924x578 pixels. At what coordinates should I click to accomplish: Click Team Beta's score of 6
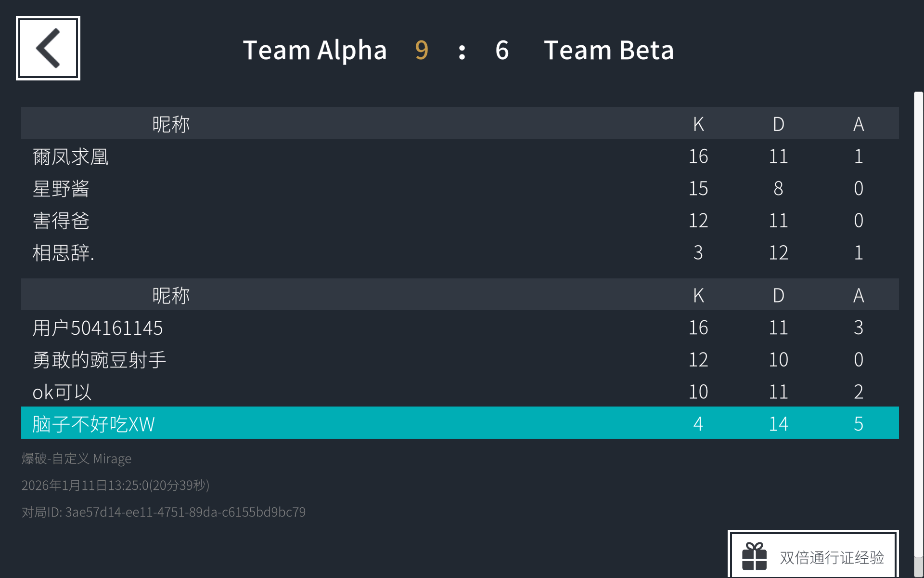click(x=502, y=50)
